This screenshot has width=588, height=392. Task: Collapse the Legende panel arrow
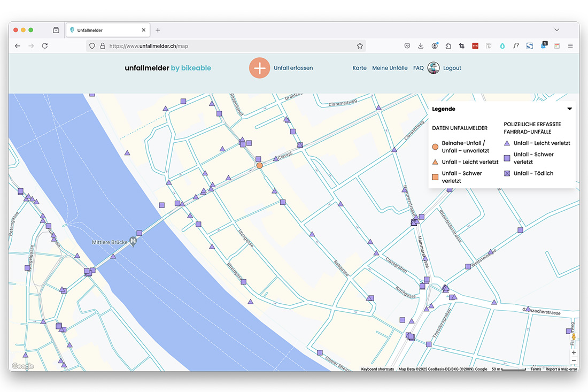[x=569, y=109]
